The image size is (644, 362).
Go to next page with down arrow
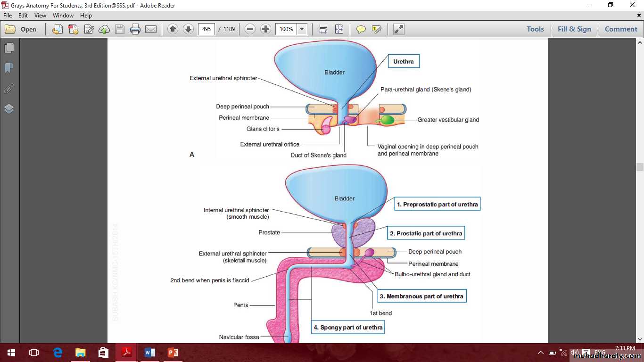[188, 29]
